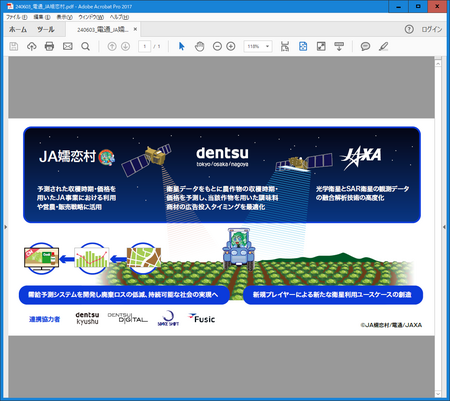This screenshot has width=450, height=401.
Task: Open the 表示 menu
Action: pyautogui.click(x=64, y=17)
